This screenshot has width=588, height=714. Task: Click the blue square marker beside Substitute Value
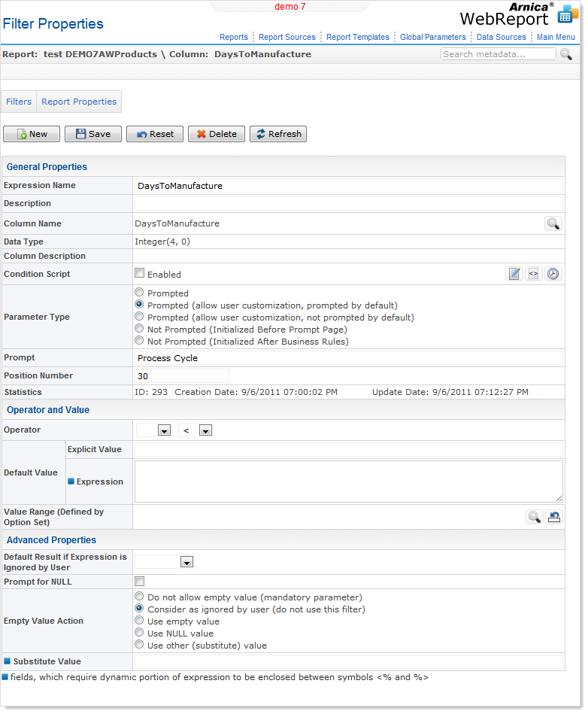coord(8,661)
